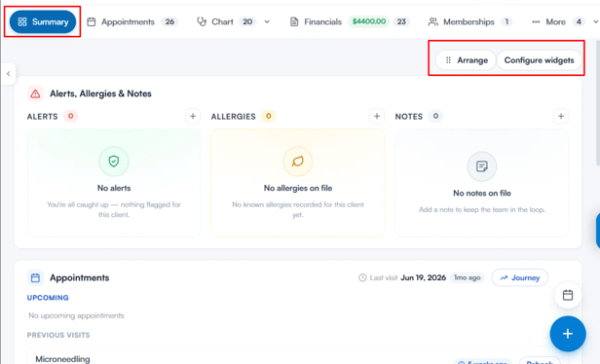This screenshot has width=600, height=364.
Task: Click the UPCOMING section label
Action: (x=48, y=298)
